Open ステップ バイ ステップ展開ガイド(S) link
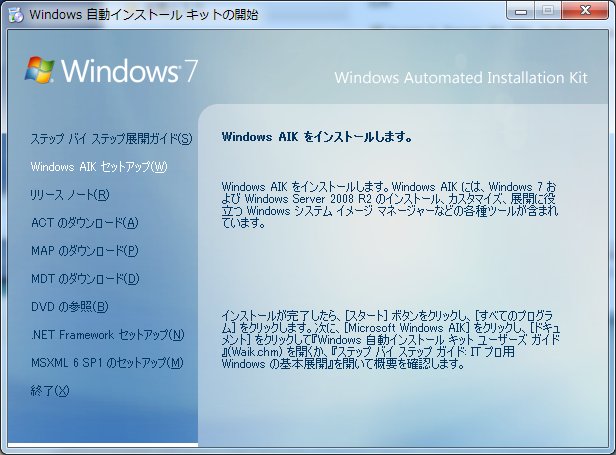The height and width of the screenshot is (455, 616). pyautogui.click(x=112, y=139)
